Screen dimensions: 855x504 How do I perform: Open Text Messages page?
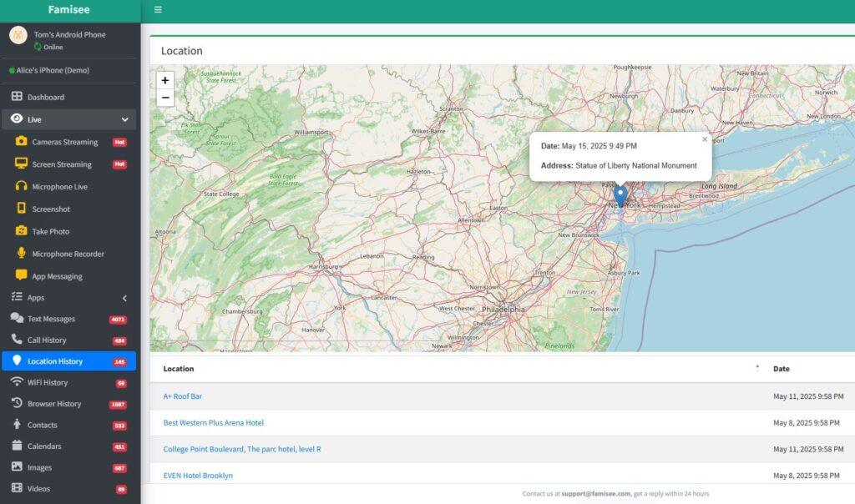tap(51, 319)
